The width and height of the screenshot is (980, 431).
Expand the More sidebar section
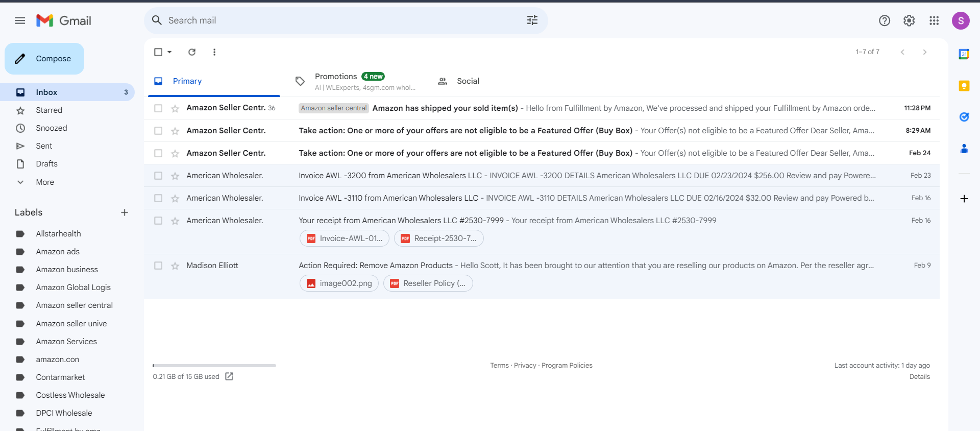click(45, 182)
